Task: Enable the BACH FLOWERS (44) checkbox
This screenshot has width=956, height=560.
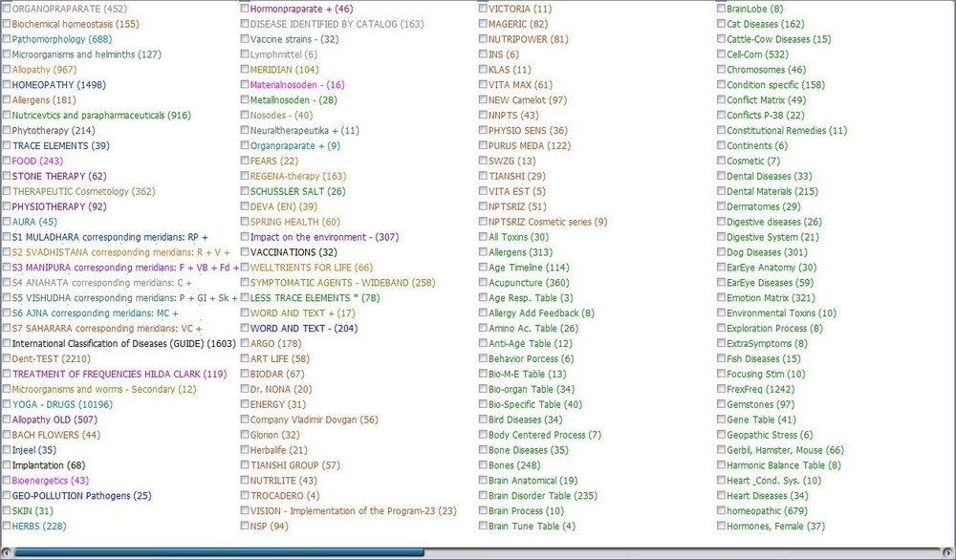Action: (x=7, y=435)
